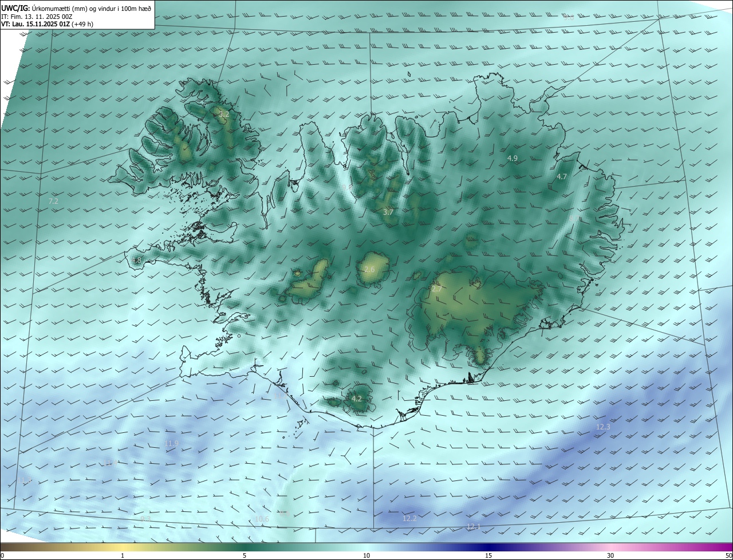Click the colour scale label 1
Image resolution: width=733 pixels, height=560 pixels.
(123, 555)
